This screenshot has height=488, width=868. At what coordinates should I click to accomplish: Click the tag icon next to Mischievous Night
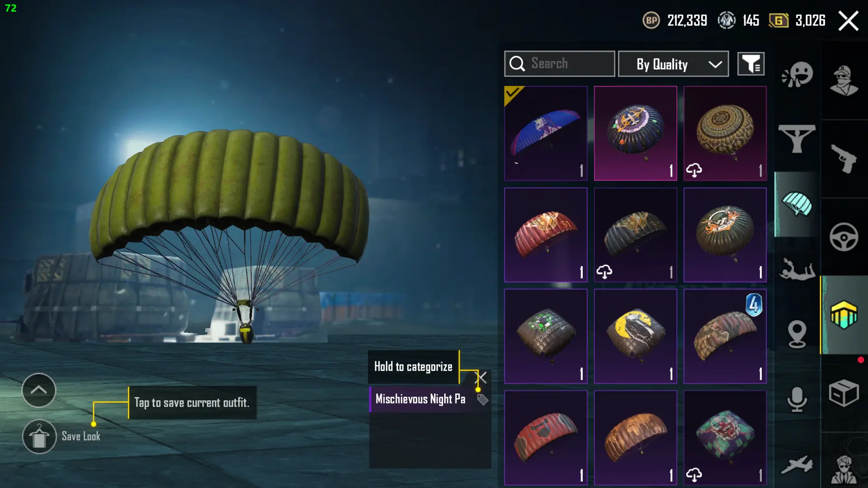(x=482, y=400)
